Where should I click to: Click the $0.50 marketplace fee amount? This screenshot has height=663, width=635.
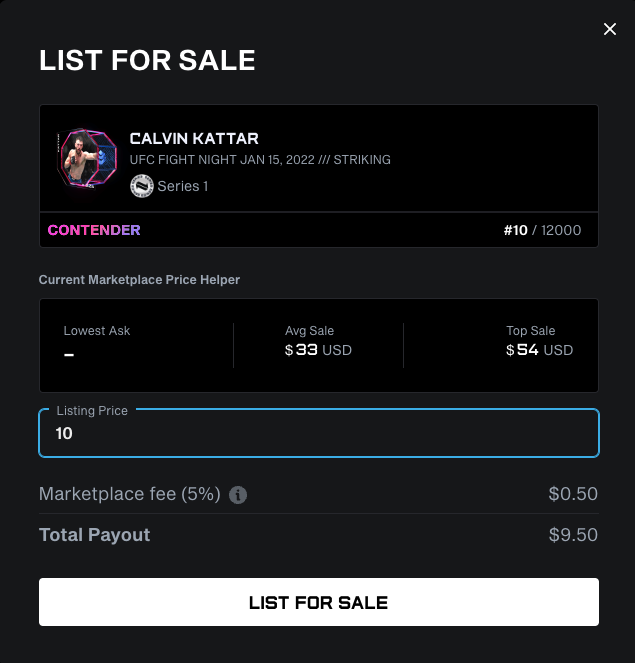[573, 494]
